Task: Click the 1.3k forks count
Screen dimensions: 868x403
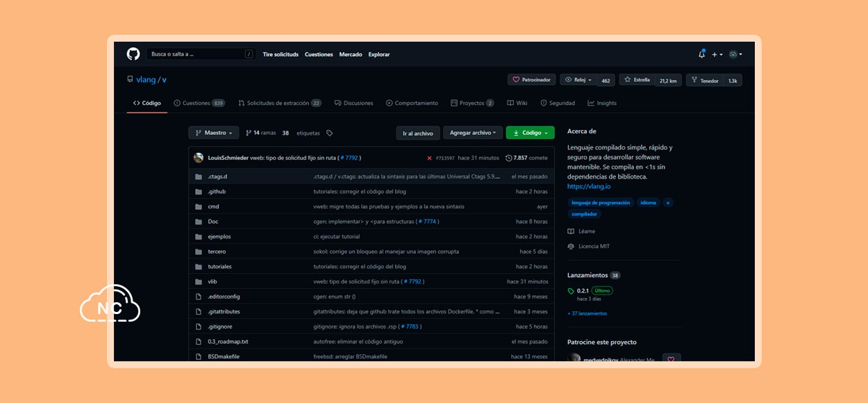Action: 733,81
